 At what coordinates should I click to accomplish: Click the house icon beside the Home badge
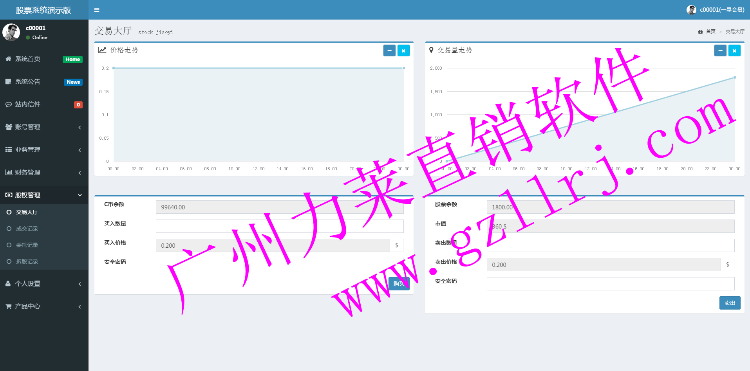8,59
